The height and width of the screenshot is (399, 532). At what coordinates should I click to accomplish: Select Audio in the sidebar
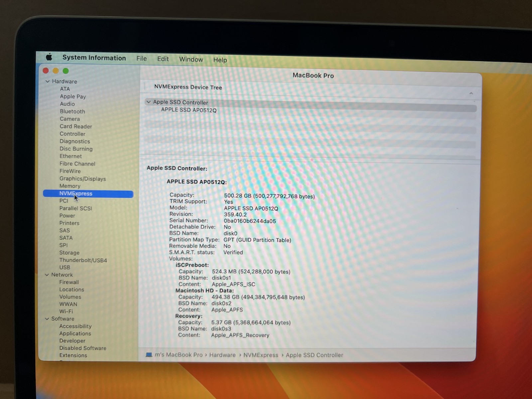67,104
